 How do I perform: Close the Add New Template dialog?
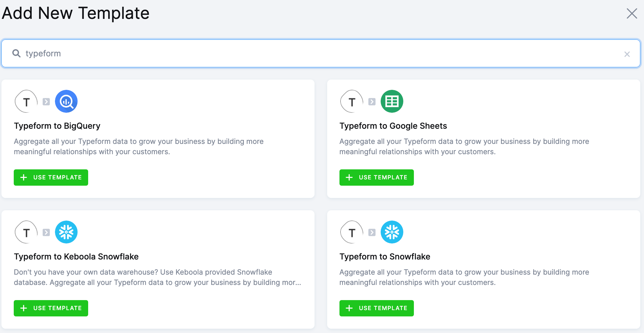(x=632, y=13)
